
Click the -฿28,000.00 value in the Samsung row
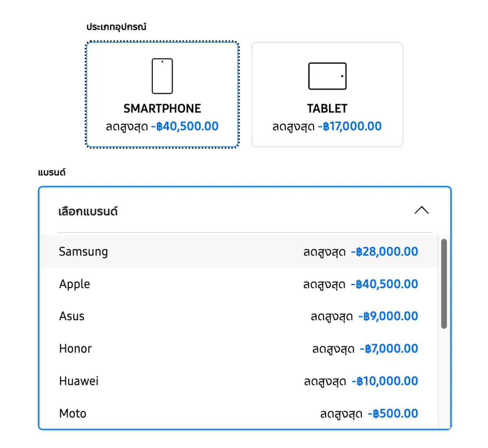[x=384, y=251]
